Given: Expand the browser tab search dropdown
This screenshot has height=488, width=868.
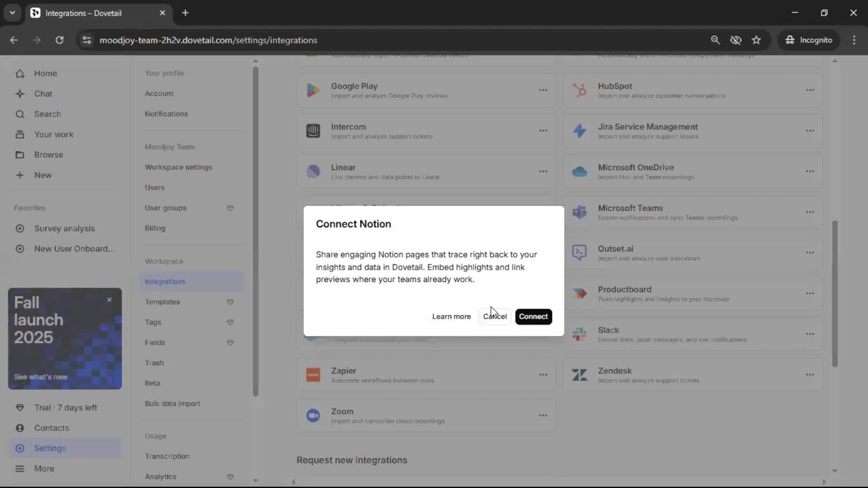Looking at the screenshot, I should (x=12, y=13).
